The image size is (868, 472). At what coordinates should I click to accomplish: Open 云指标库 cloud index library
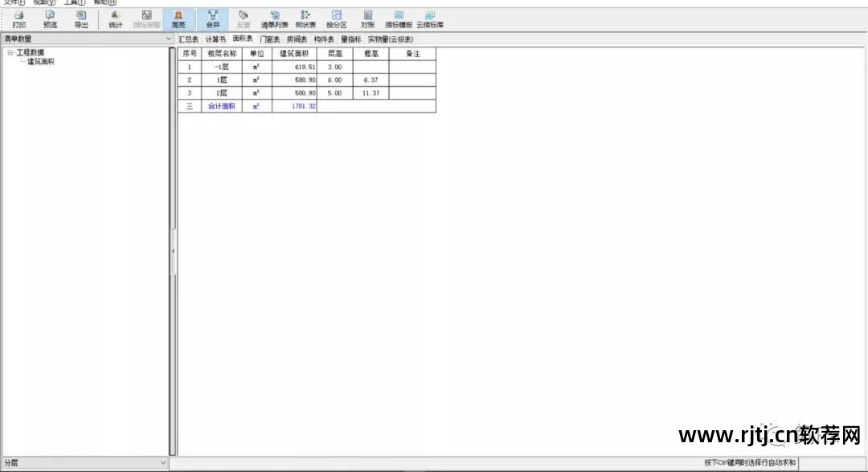(430, 19)
